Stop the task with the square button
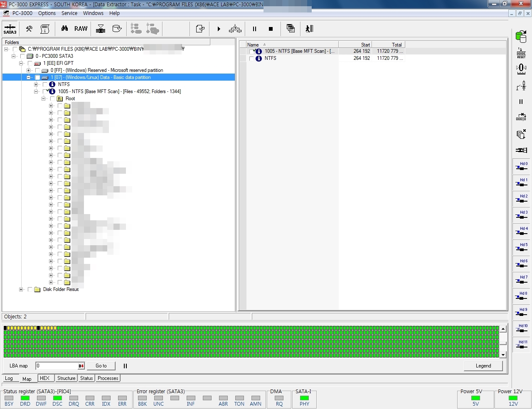The height and width of the screenshot is (409, 532). tap(271, 29)
